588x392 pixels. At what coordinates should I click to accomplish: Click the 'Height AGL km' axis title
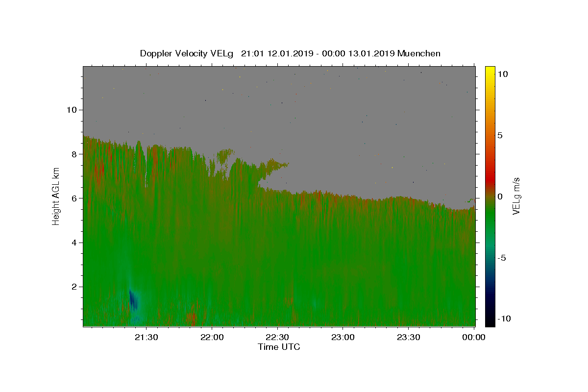coord(56,196)
